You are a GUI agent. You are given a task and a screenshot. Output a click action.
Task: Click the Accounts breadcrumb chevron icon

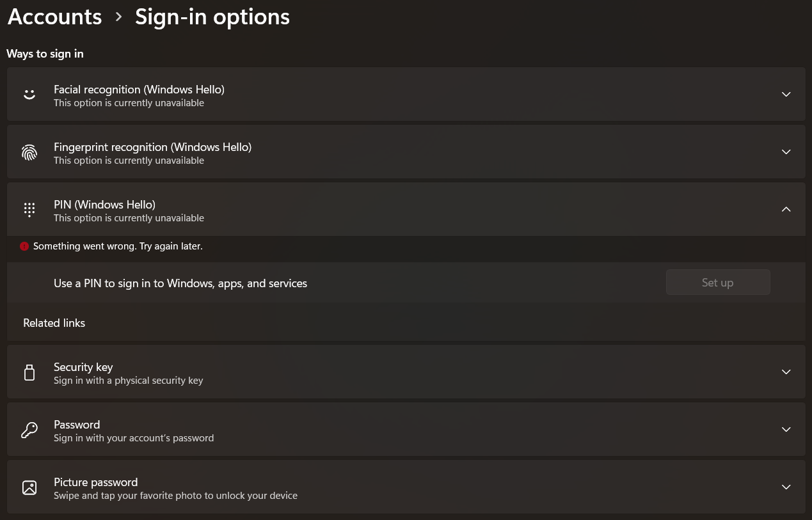point(118,17)
